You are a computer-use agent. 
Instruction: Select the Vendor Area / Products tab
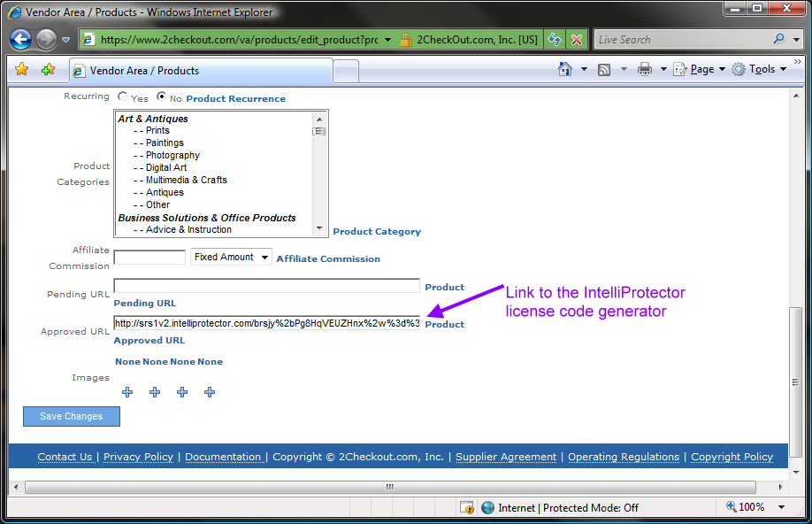coord(201,71)
